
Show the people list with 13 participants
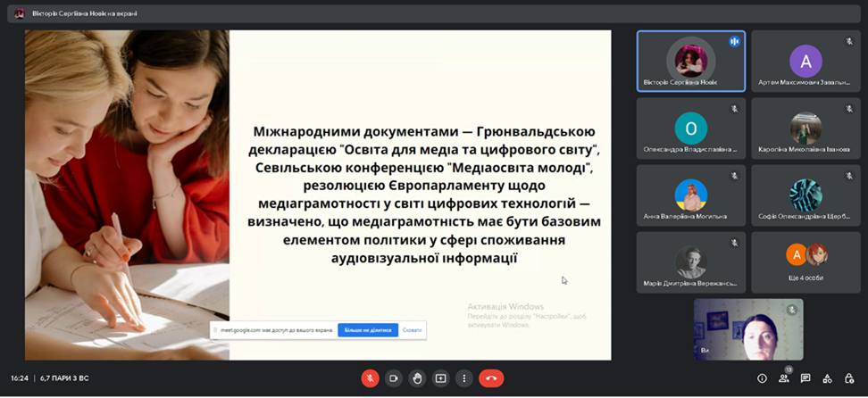point(784,378)
